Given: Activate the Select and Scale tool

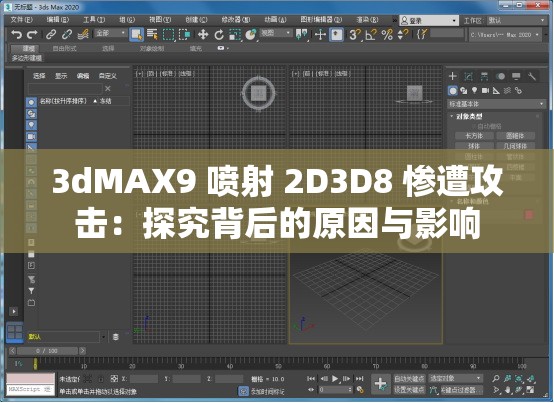Looking at the screenshot, I should pos(235,35).
